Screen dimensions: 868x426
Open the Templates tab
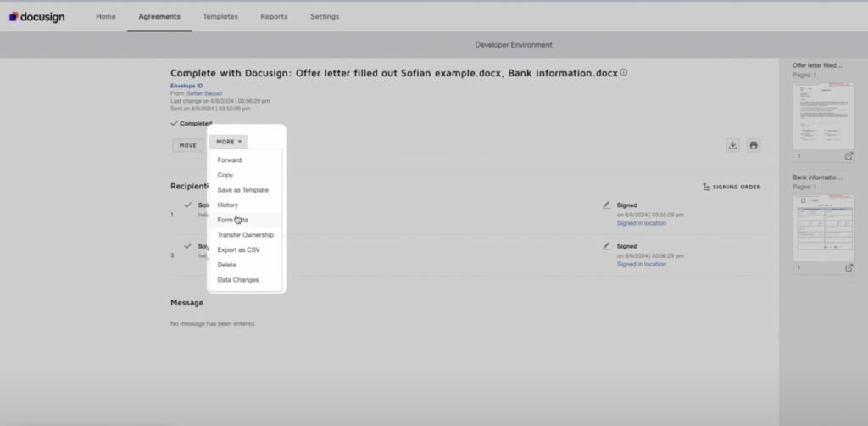(x=220, y=17)
